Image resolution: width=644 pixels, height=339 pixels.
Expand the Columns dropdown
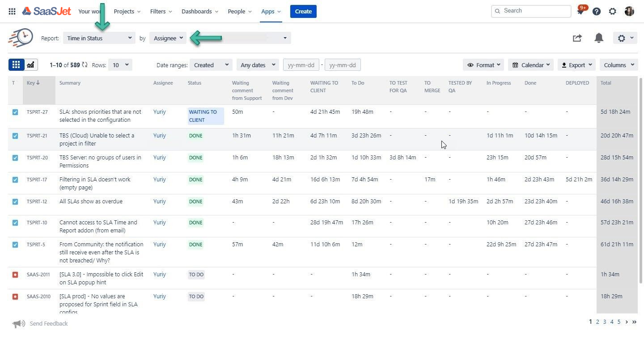[x=619, y=65]
